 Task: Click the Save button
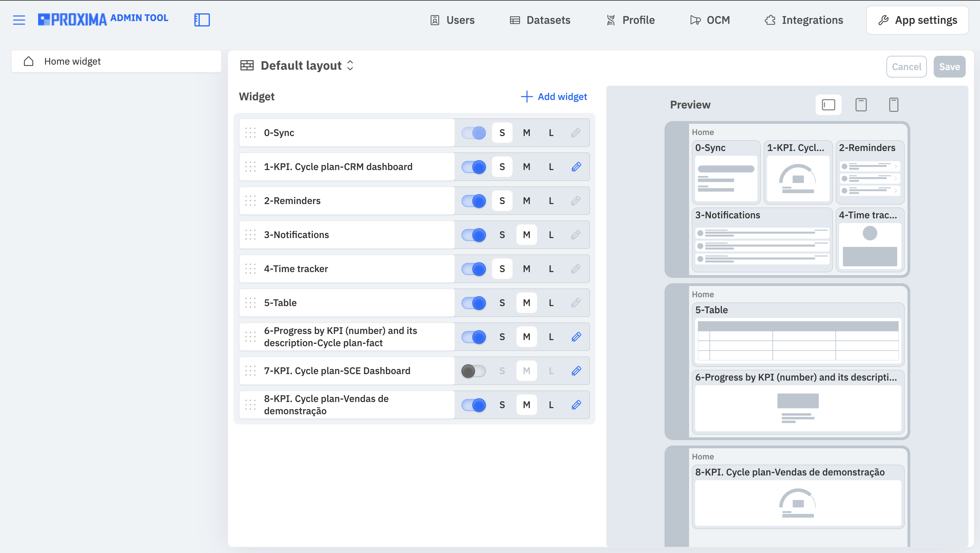pos(949,67)
